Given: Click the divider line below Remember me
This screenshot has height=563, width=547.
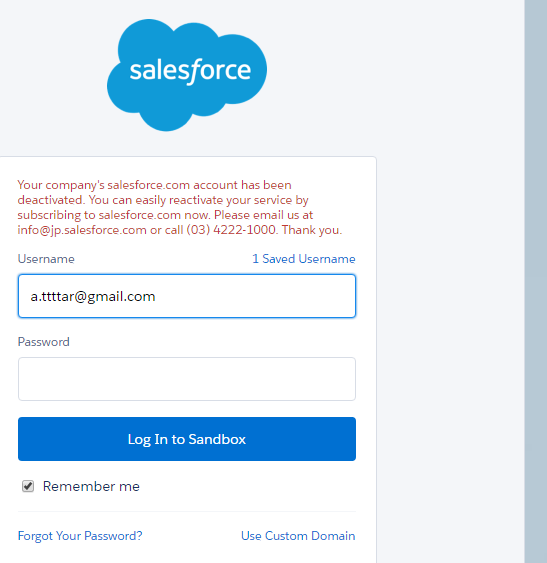Looking at the screenshot, I should click(187, 511).
